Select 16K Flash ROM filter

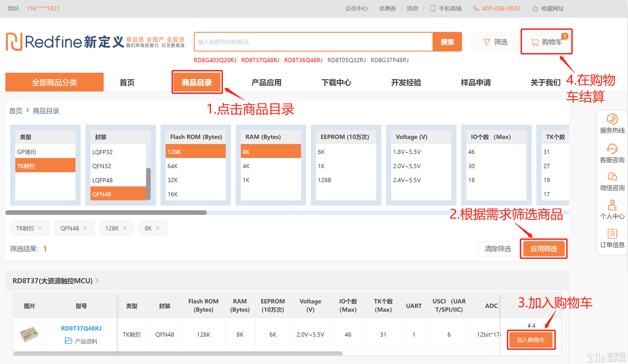click(x=196, y=194)
